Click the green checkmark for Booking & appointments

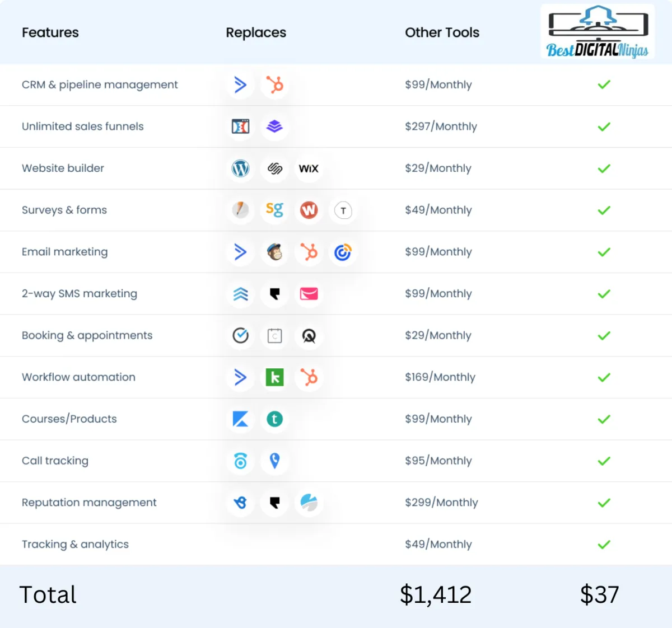coord(604,336)
